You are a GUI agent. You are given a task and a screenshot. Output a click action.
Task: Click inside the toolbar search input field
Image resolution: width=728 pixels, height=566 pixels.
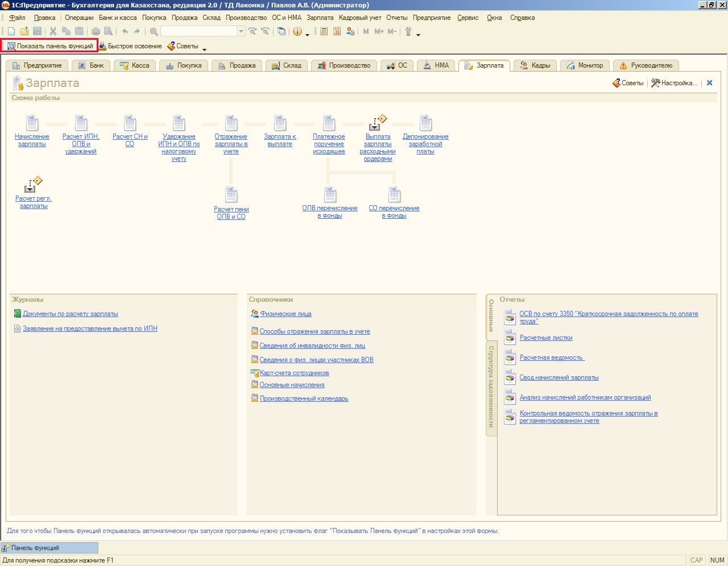[198, 32]
